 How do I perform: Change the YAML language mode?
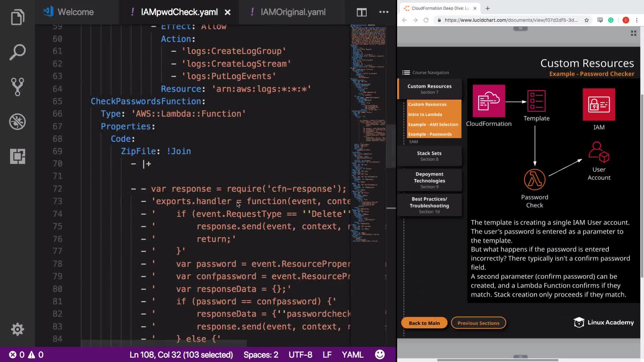pos(352,355)
